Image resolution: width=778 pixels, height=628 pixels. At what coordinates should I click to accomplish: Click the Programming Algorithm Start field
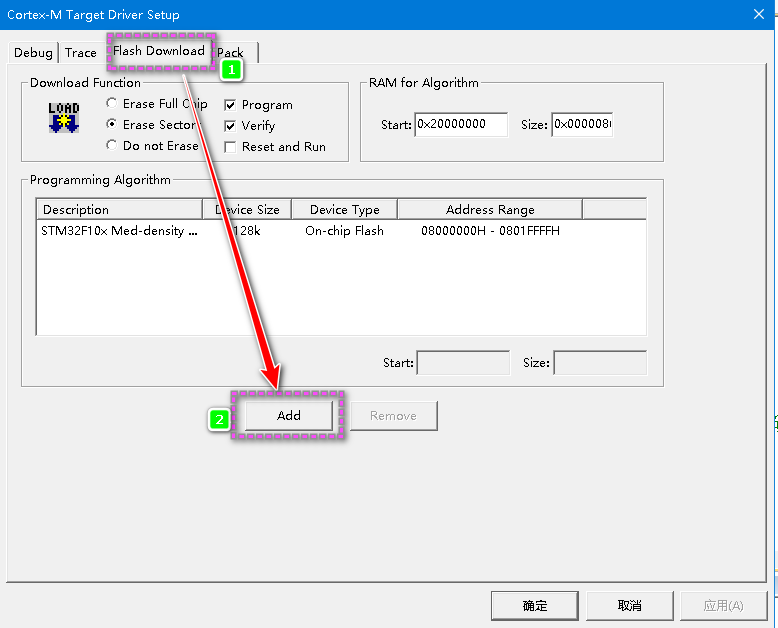463,363
